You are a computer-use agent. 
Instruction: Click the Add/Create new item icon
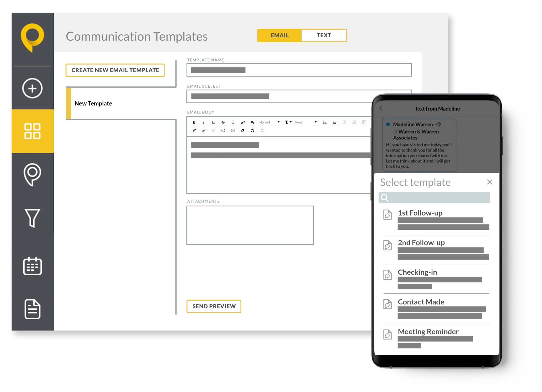(x=33, y=88)
